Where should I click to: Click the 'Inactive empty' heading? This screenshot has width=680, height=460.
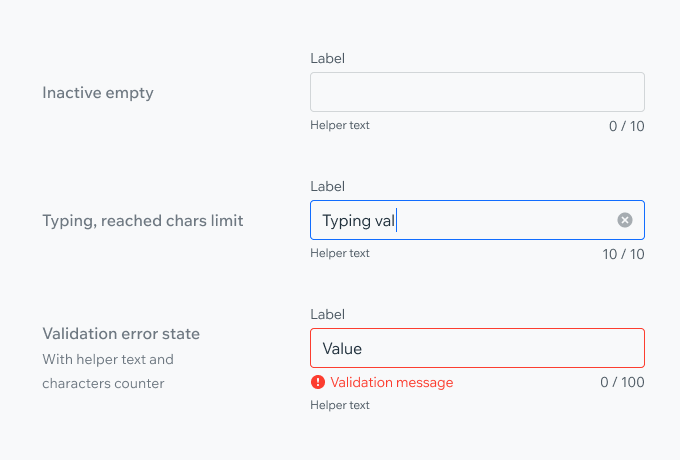pos(98,93)
